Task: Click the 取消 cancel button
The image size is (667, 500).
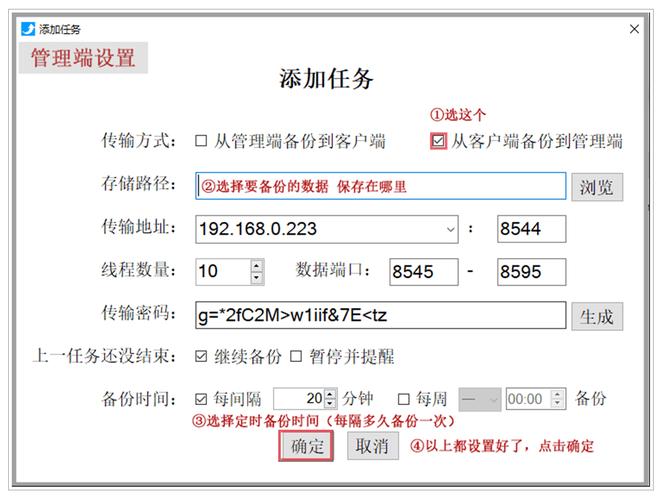Action: pos(373,446)
